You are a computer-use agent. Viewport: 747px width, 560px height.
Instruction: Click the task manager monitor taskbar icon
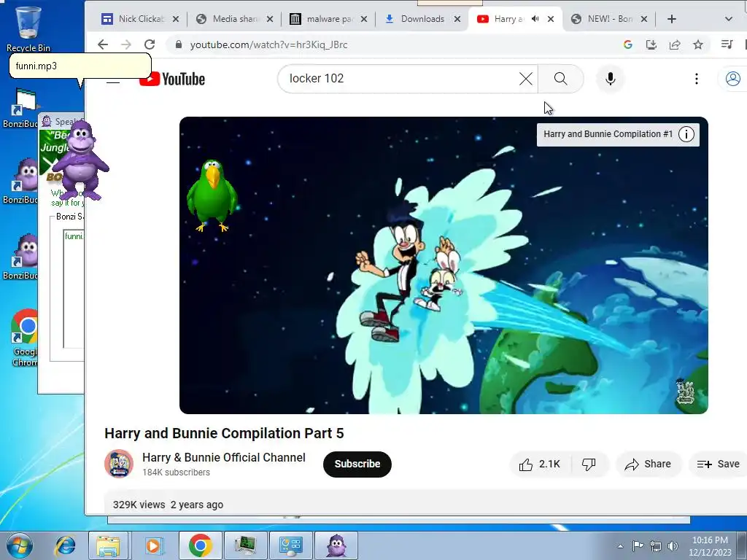[245, 545]
